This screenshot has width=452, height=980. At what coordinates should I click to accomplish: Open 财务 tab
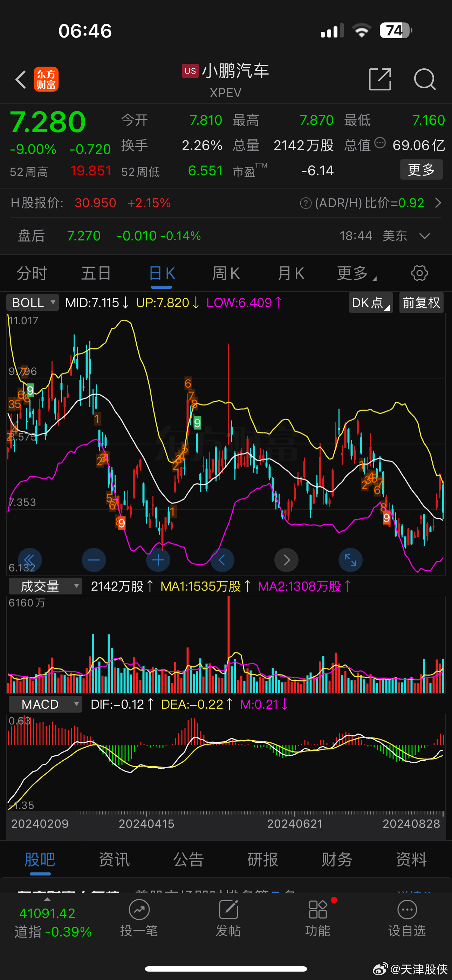pos(337,859)
